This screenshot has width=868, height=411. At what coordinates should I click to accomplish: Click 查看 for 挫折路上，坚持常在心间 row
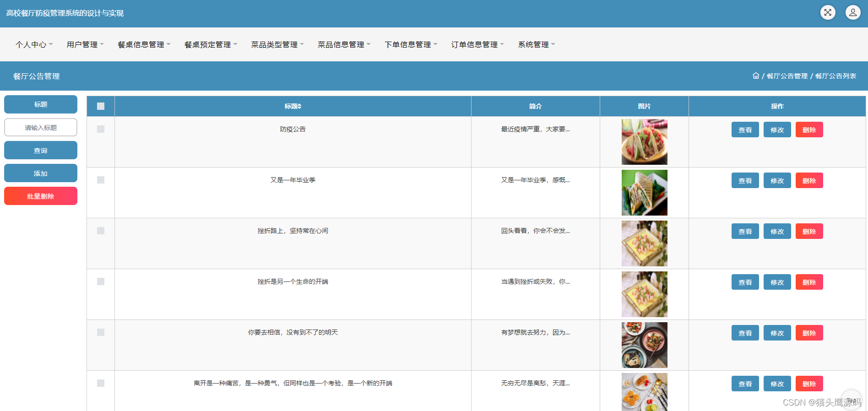[745, 231]
